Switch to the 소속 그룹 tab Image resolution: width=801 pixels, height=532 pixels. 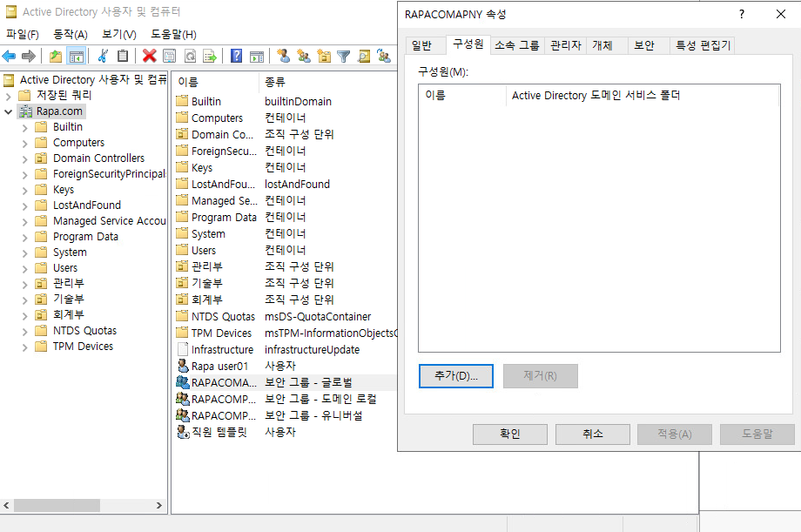click(x=517, y=45)
